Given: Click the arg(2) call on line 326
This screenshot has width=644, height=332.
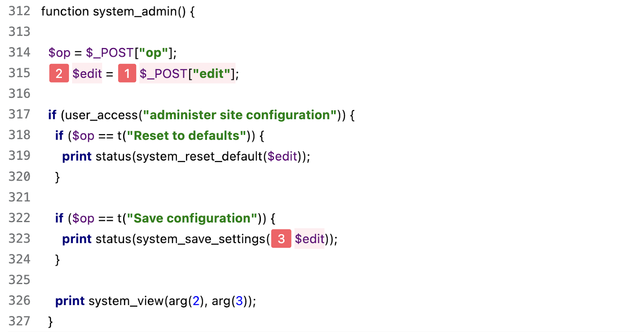Looking at the screenshot, I should point(186,301).
